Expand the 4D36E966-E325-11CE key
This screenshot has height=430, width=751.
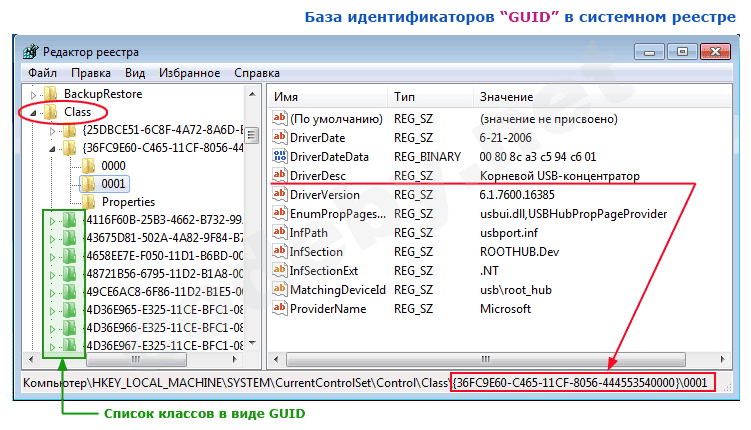point(52,329)
